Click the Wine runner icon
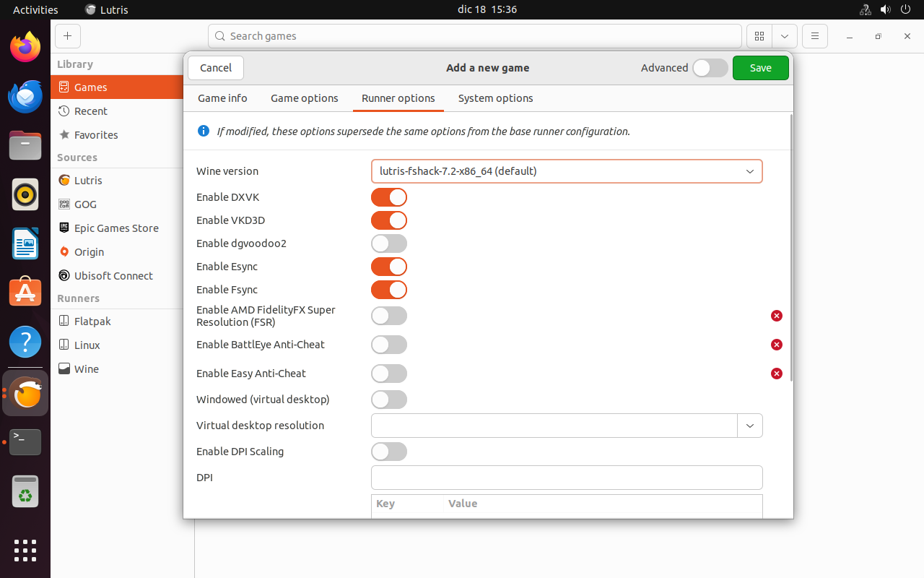Image resolution: width=924 pixels, height=578 pixels. [64, 369]
